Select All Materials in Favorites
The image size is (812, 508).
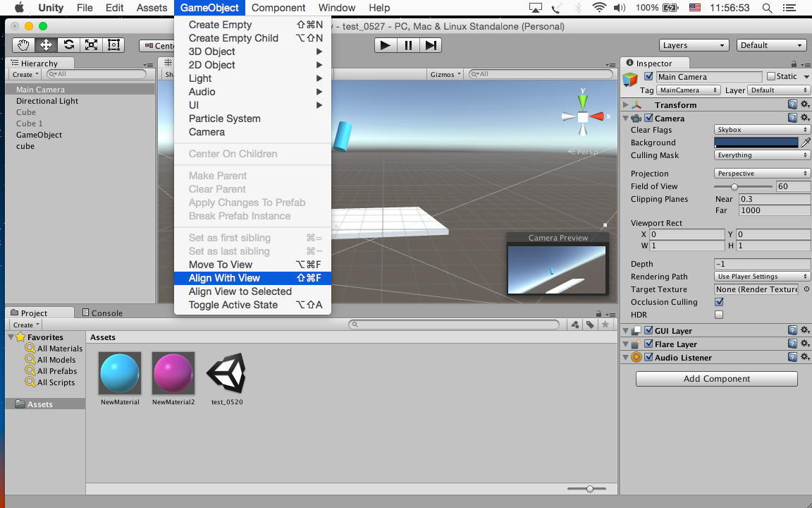pyautogui.click(x=59, y=349)
